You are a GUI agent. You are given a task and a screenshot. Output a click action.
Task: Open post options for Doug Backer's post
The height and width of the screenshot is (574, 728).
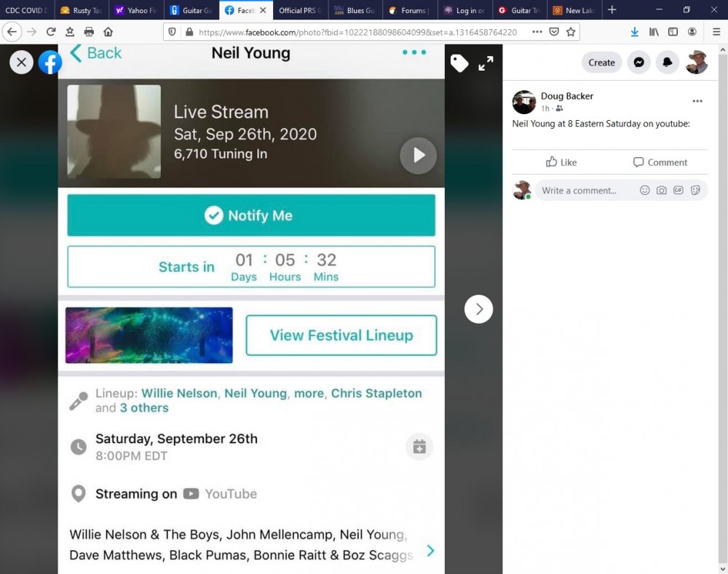point(697,101)
